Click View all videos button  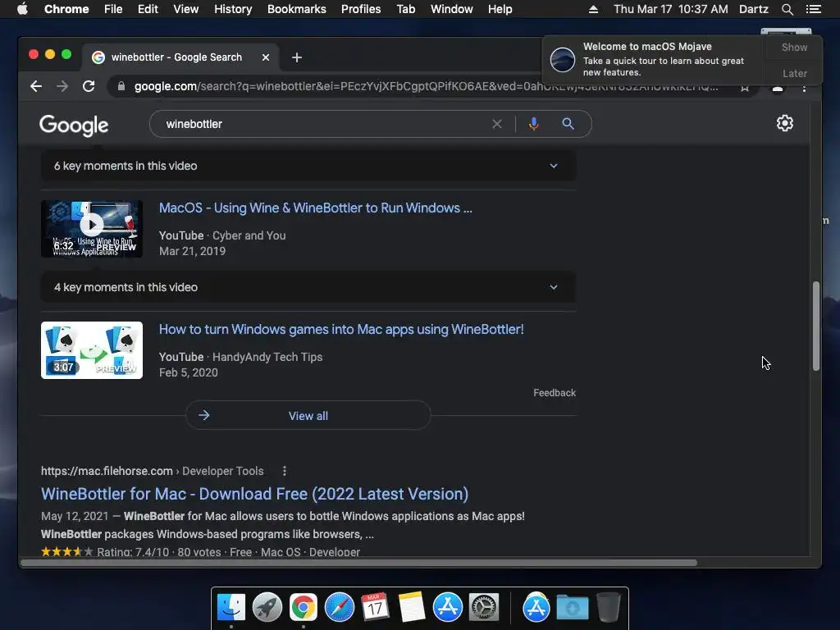pos(308,416)
